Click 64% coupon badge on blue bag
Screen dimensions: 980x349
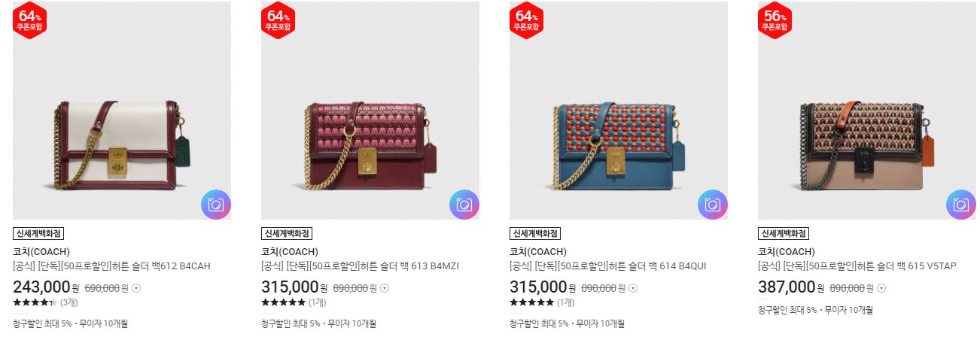[527, 20]
